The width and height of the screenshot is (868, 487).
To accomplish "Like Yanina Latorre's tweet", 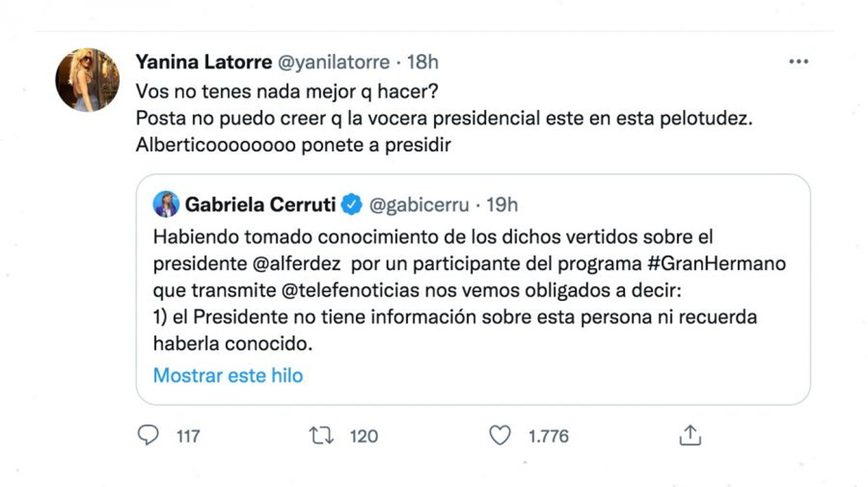I will pyautogui.click(x=500, y=436).
